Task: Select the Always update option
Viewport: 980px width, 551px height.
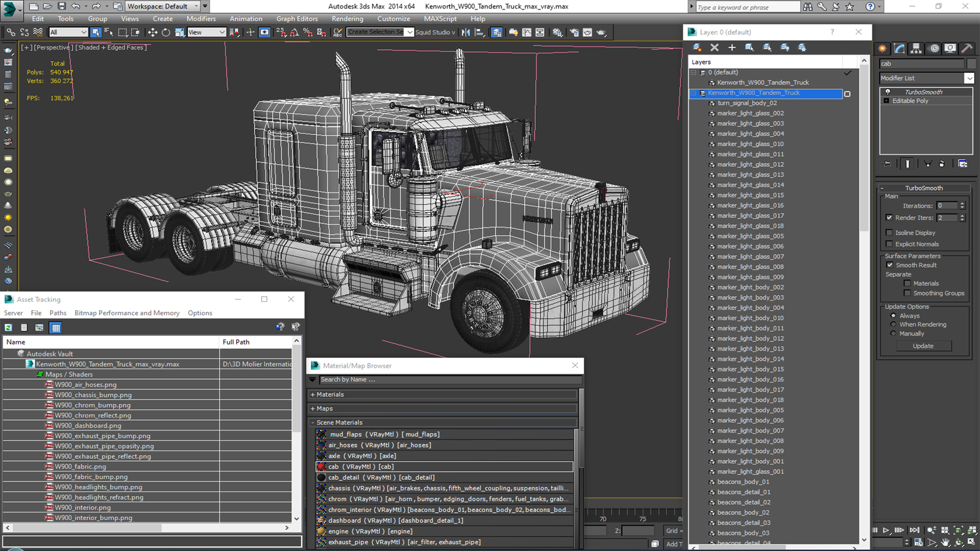Action: (x=893, y=316)
